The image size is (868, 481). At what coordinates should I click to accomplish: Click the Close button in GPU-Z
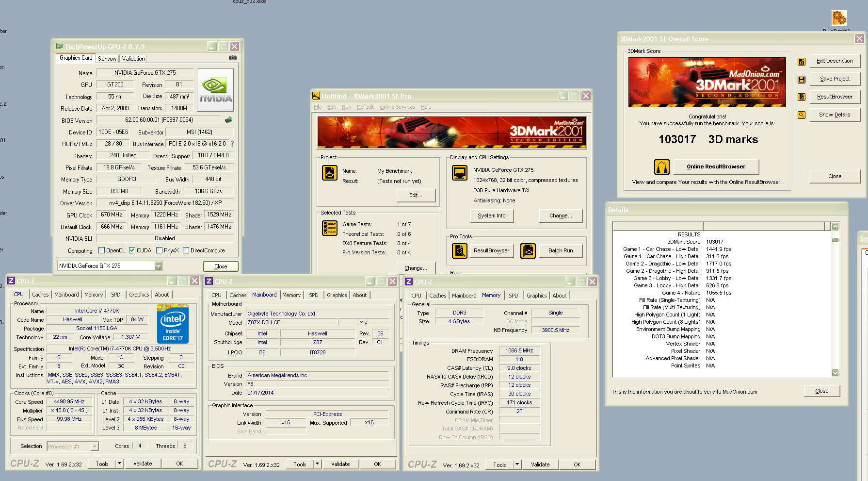(221, 266)
